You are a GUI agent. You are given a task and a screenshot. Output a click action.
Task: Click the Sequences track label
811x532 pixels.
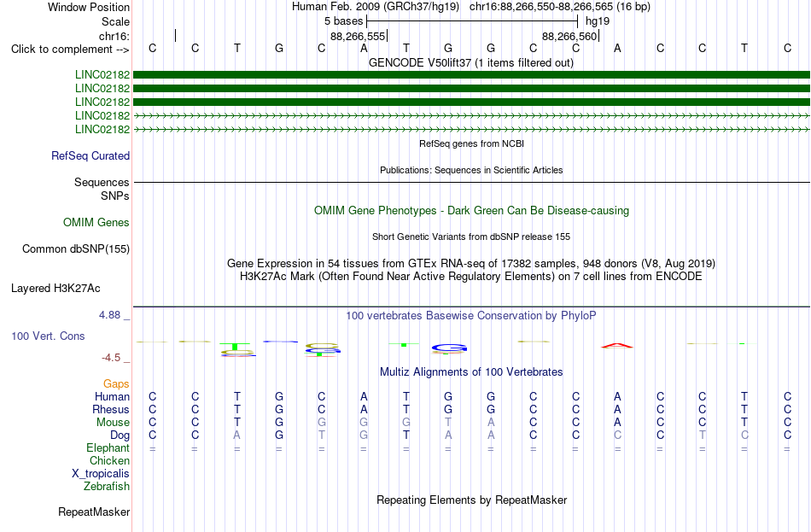click(x=102, y=182)
